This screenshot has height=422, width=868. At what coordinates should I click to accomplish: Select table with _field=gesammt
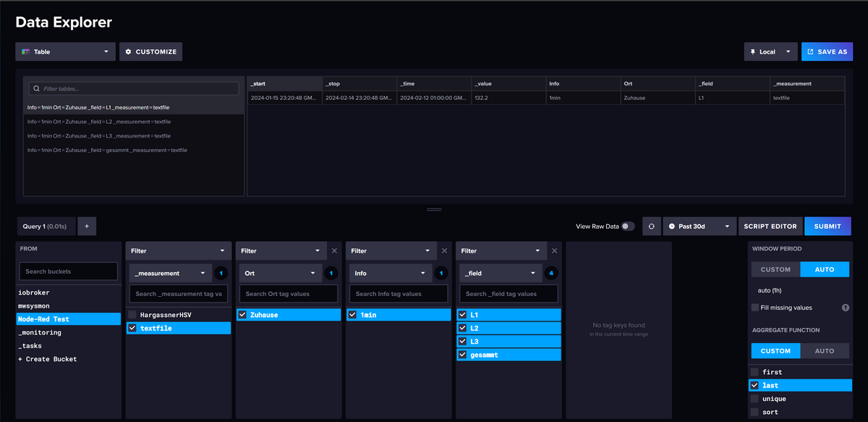click(134, 150)
